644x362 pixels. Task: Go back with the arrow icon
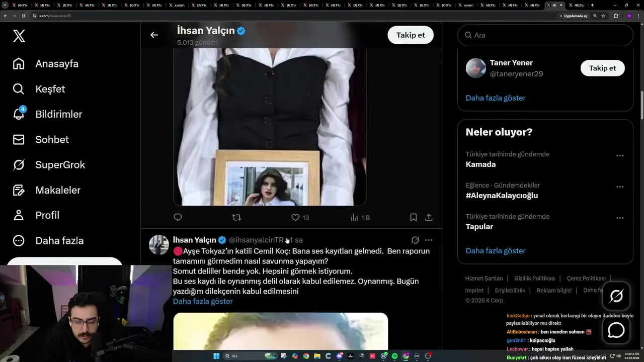(x=154, y=35)
